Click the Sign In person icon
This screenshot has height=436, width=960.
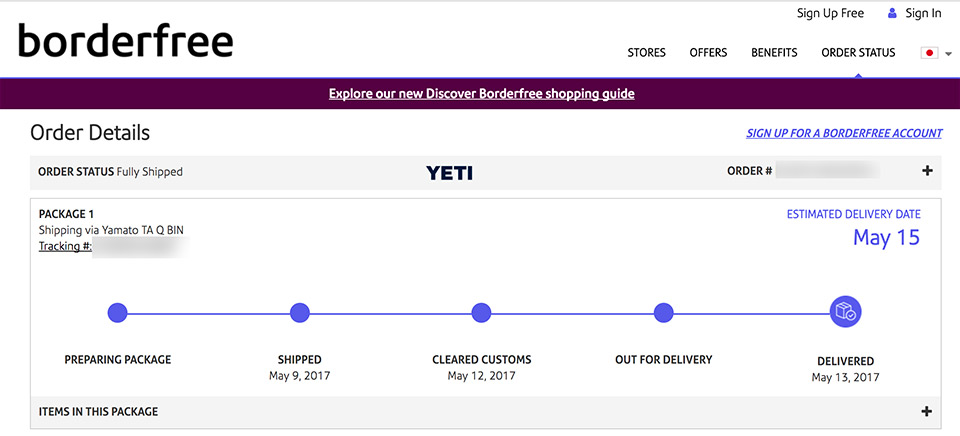pos(892,13)
